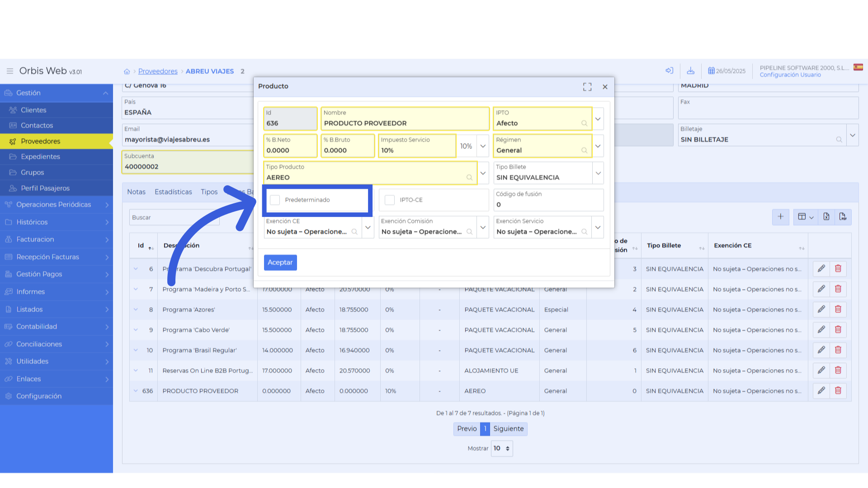Export the table to PDF
868x488 pixels.
tap(843, 217)
